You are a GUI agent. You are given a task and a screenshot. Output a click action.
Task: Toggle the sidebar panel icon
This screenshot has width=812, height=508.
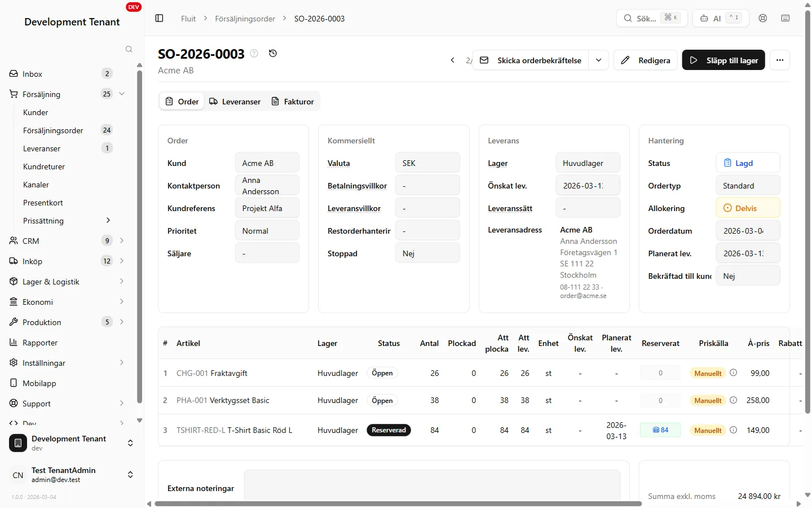159,18
